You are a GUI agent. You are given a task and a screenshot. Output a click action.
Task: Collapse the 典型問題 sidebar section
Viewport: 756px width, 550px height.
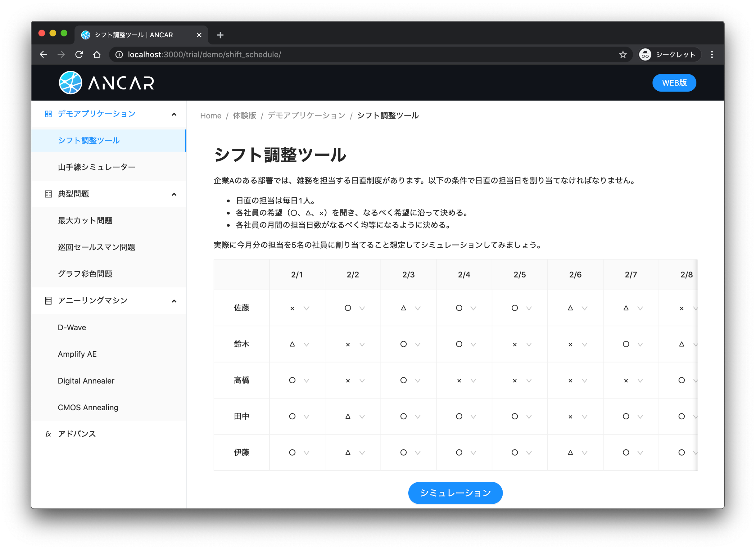[174, 194]
